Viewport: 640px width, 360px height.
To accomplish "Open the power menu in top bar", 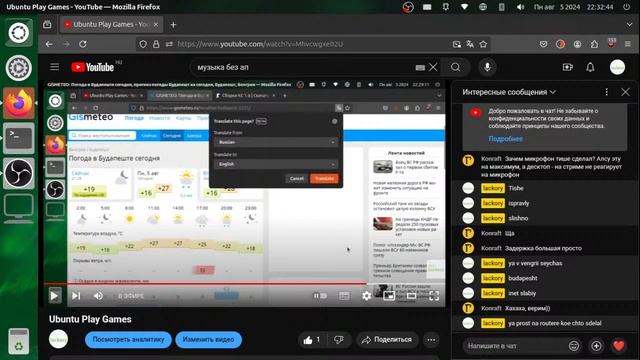I will [x=627, y=7].
